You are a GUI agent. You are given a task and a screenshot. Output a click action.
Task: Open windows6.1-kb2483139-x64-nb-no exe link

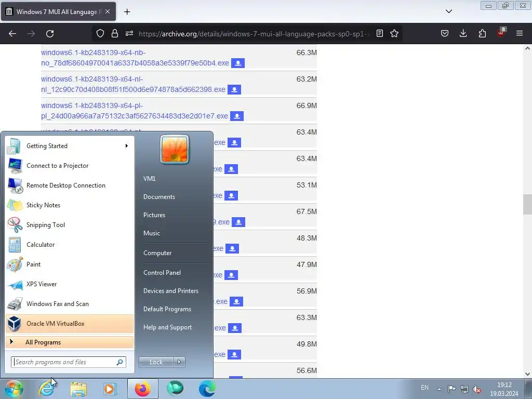(135, 58)
